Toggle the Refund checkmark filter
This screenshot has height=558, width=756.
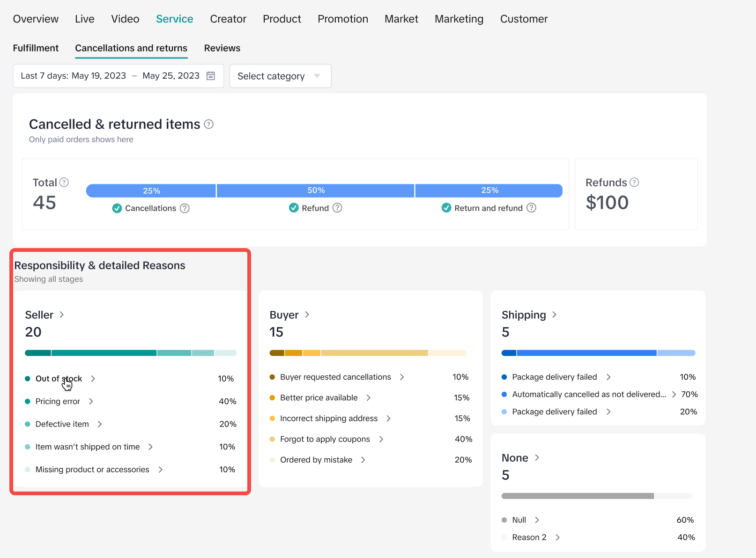(294, 208)
